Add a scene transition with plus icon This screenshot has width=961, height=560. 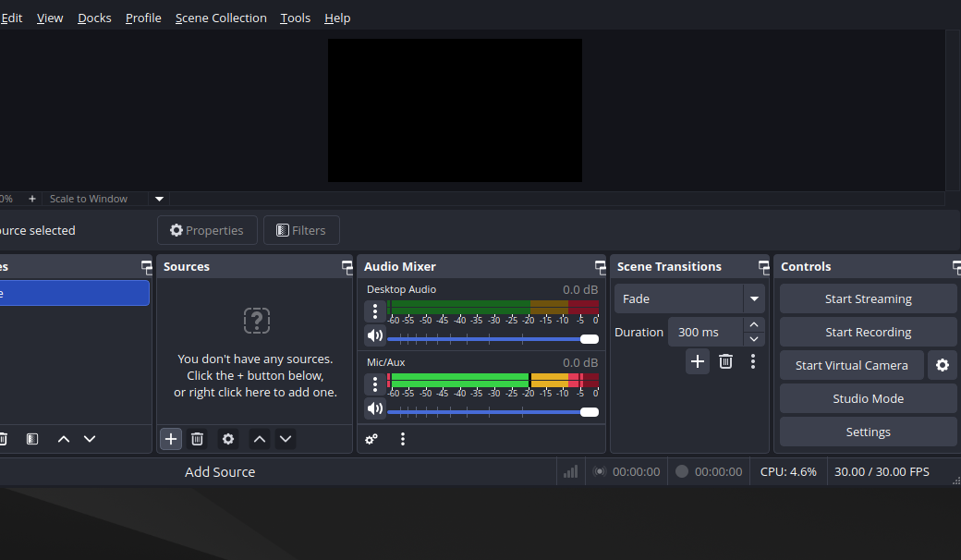(698, 361)
